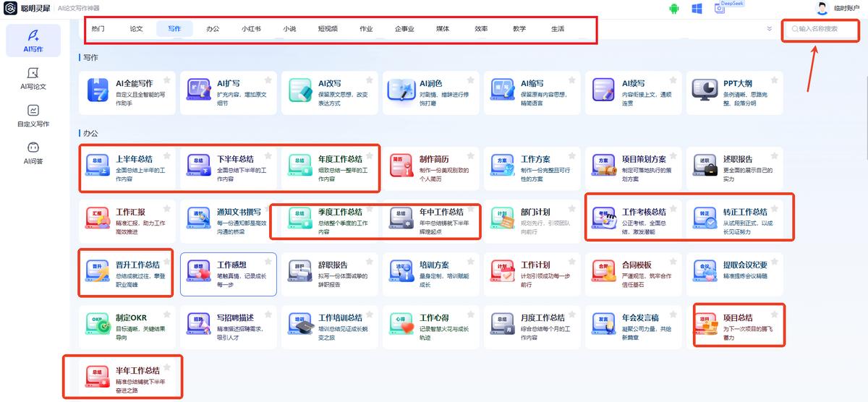This screenshot has width=868, height=402.
Task: Favorite AI全能写作 with its star
Action: pos(168,80)
